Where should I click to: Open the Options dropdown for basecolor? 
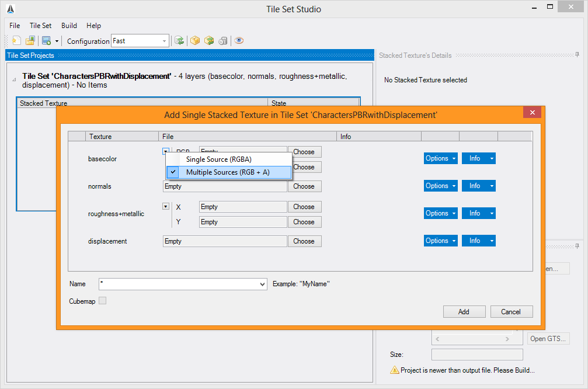[x=441, y=158]
